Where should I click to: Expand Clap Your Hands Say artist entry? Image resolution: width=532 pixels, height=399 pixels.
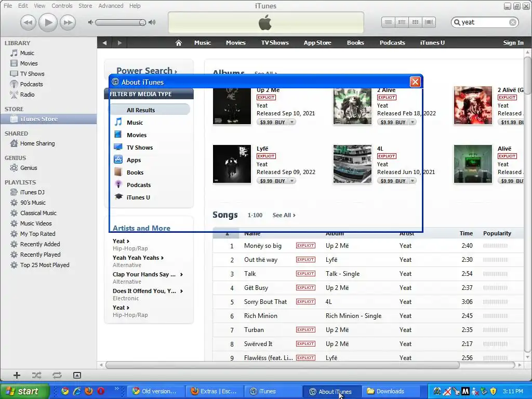coord(181,274)
